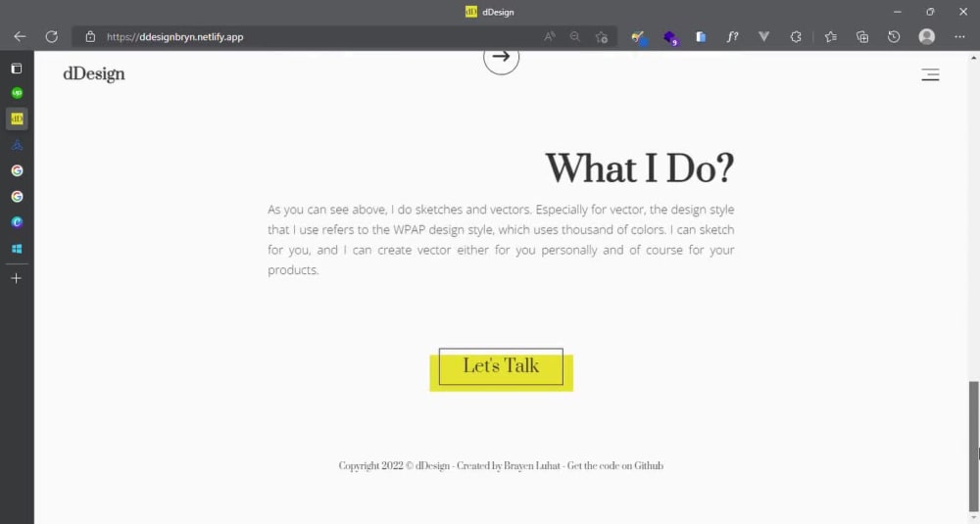Switch to the Google tab just above Canva
The height and width of the screenshot is (524, 980).
[x=17, y=197]
